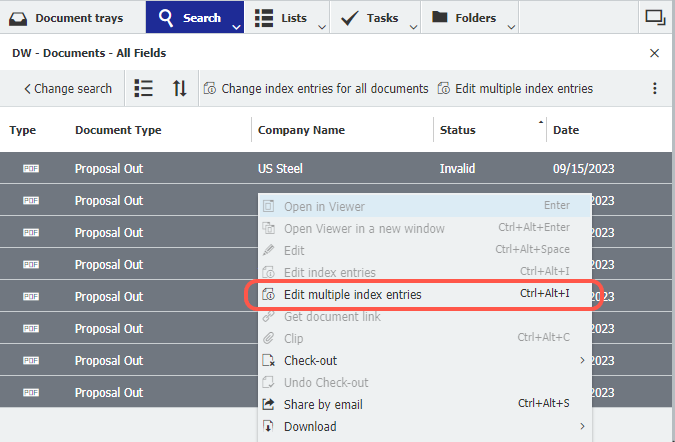Open the three-dot more options menu
The width and height of the screenshot is (675, 442).
coord(655,88)
